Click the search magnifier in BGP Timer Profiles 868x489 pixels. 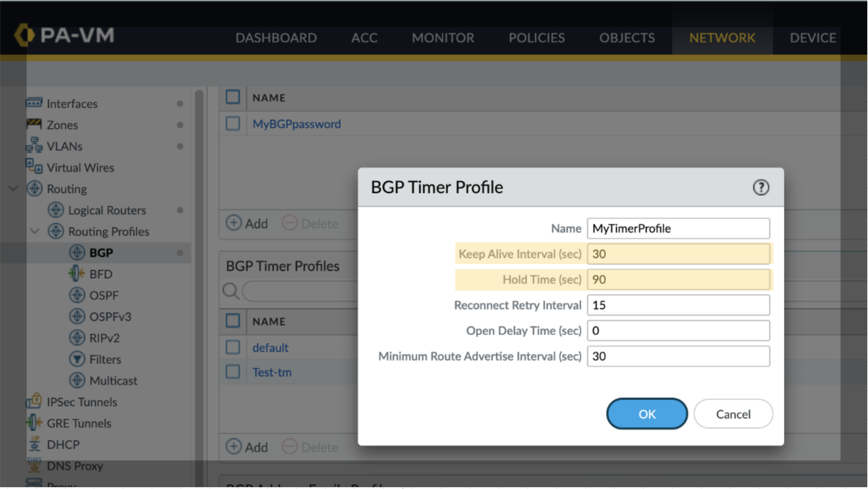[231, 291]
